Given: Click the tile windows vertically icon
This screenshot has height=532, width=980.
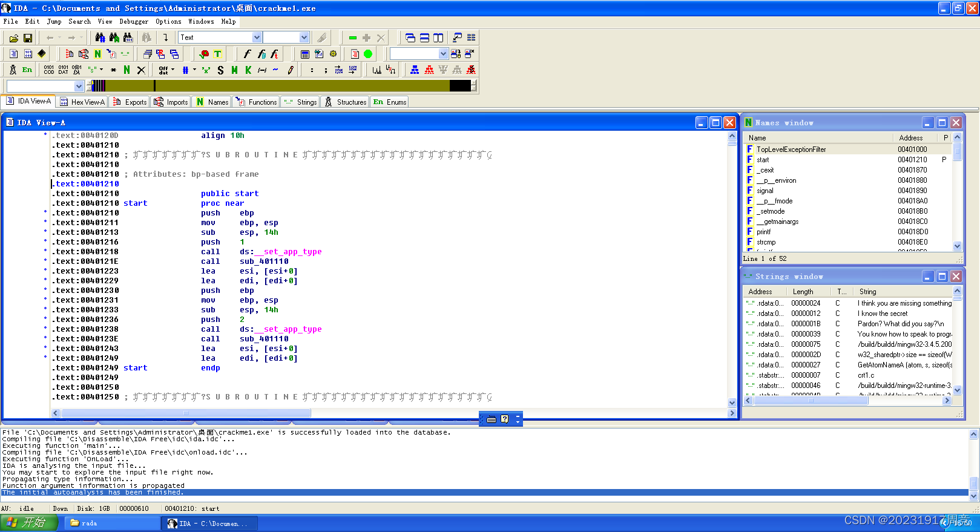Looking at the screenshot, I should tap(438, 38).
